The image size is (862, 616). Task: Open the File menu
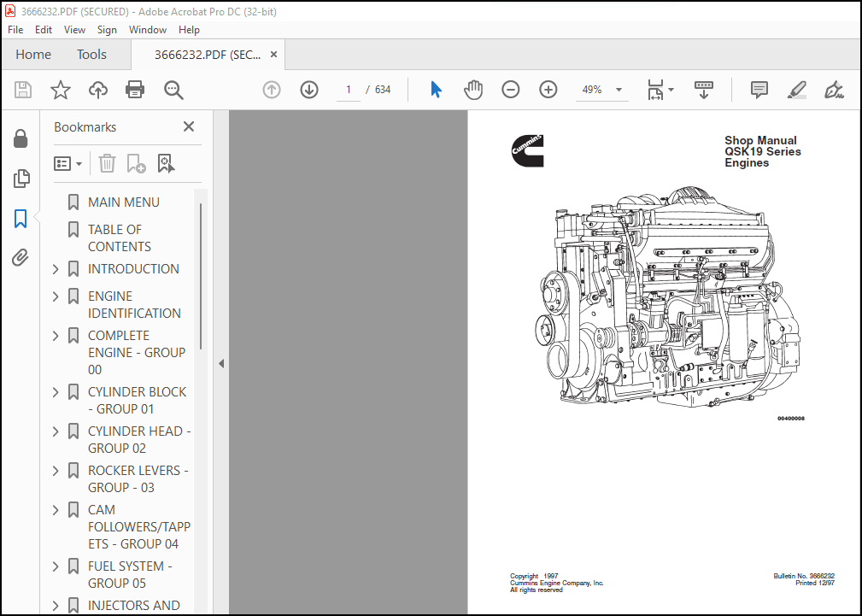pyautogui.click(x=15, y=30)
